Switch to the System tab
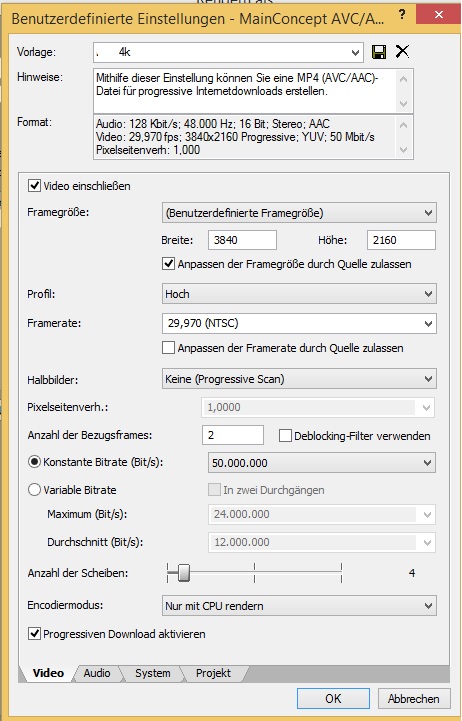The height and width of the screenshot is (721, 462). (153, 673)
